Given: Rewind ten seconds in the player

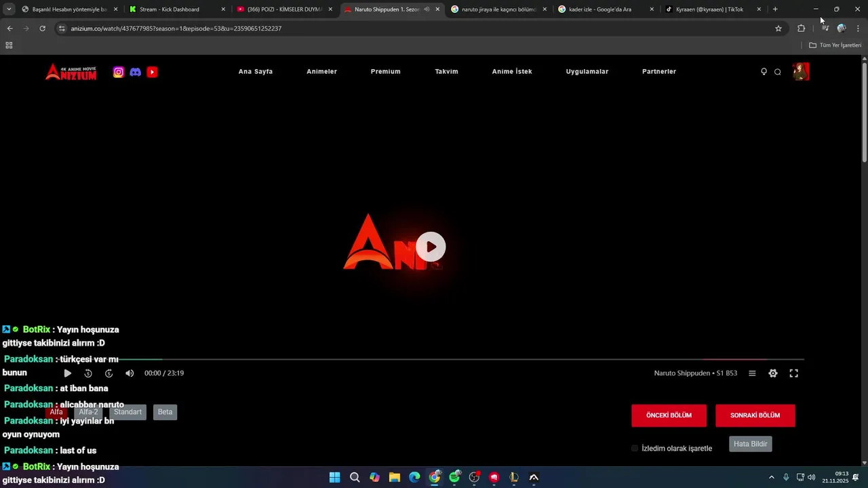Looking at the screenshot, I should (x=88, y=373).
